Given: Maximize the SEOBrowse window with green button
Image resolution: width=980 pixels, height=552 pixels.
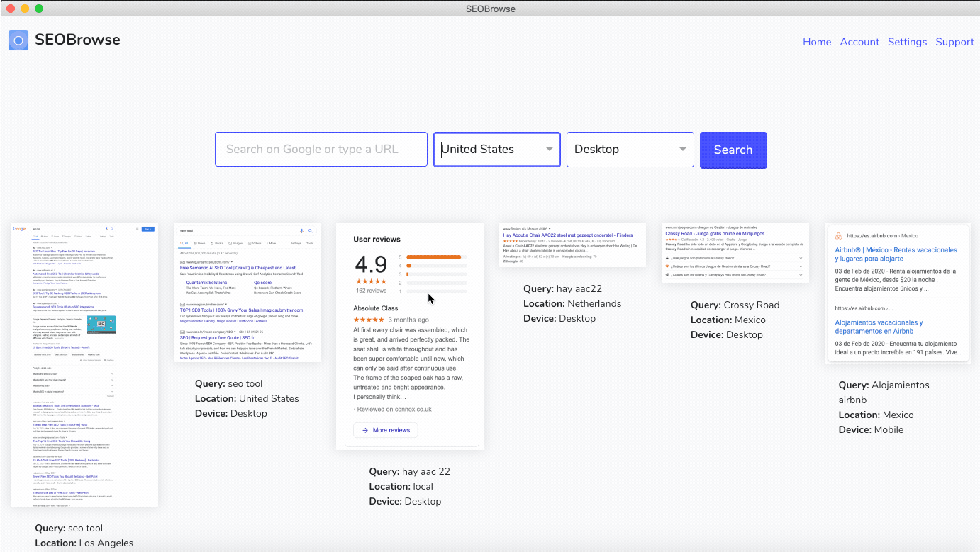Looking at the screenshot, I should [39, 9].
